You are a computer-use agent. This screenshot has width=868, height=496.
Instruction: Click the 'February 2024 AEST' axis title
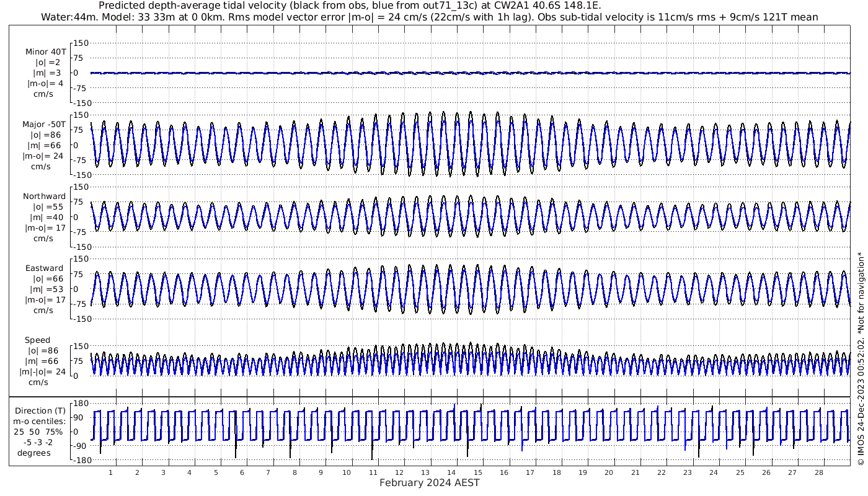(x=429, y=483)
